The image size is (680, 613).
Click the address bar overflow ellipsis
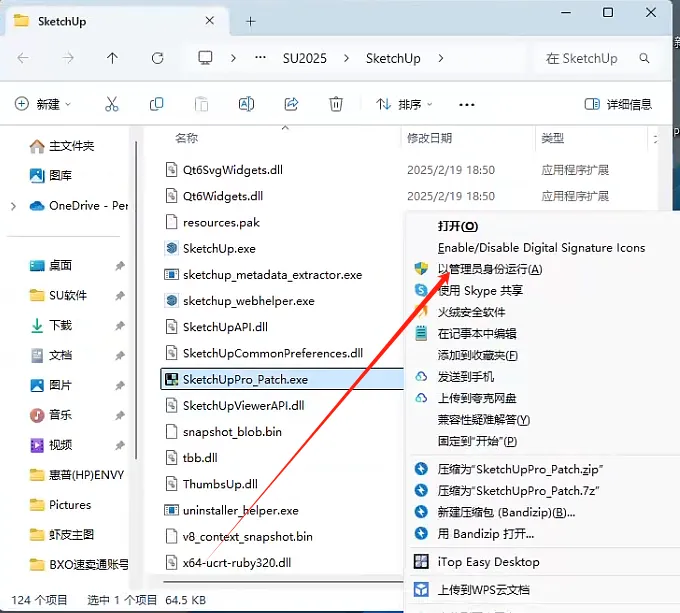click(x=260, y=58)
